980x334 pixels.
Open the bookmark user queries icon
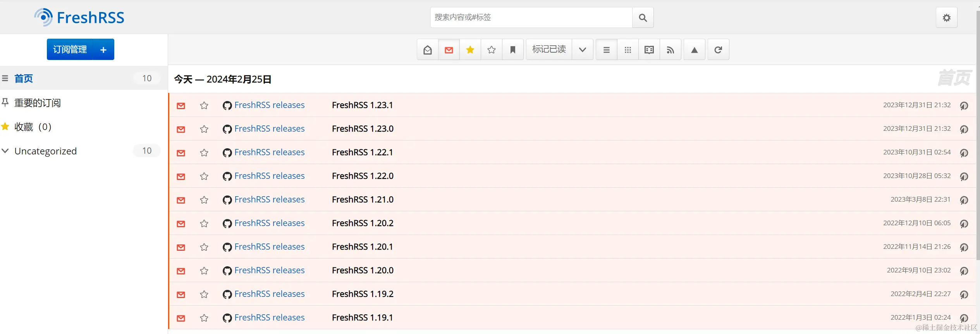tap(513, 50)
